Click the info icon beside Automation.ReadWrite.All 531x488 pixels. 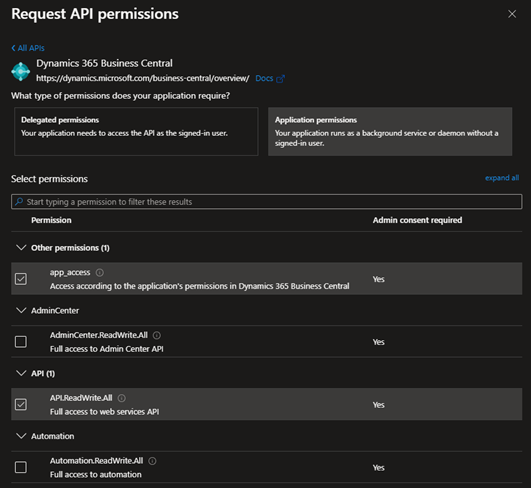point(152,461)
